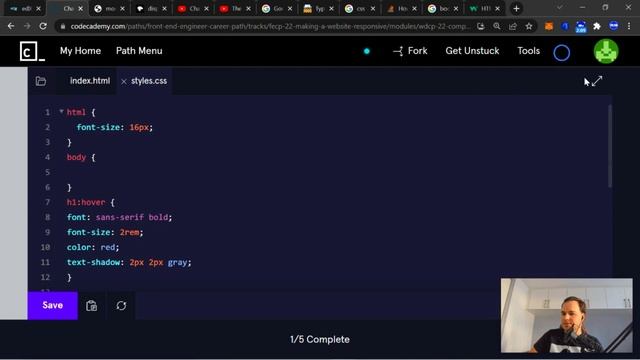
Task: Open the Tools menu
Action: (529, 51)
